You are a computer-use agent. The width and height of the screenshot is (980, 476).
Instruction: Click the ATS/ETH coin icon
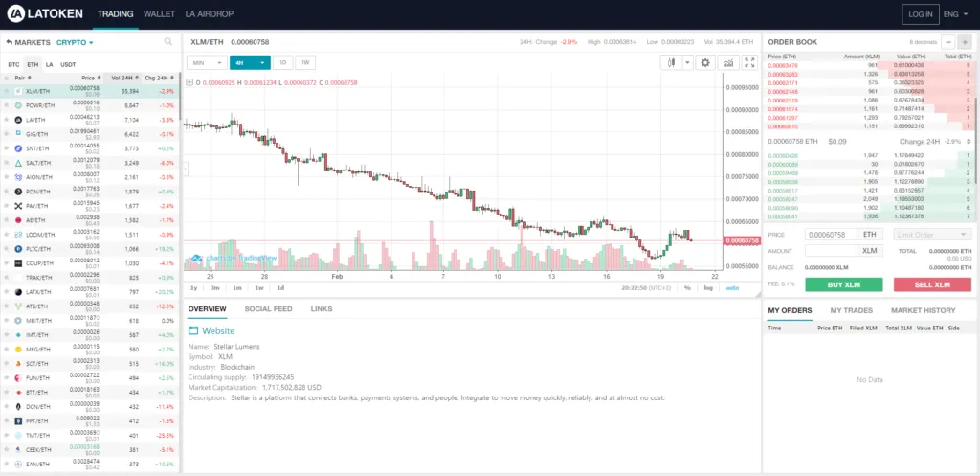click(x=19, y=306)
